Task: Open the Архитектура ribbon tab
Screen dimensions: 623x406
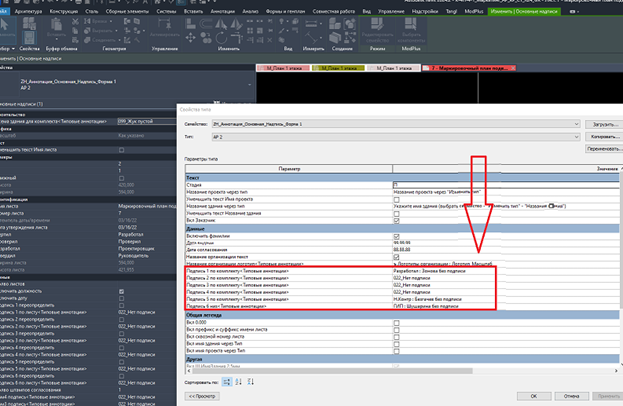Action: (28, 12)
